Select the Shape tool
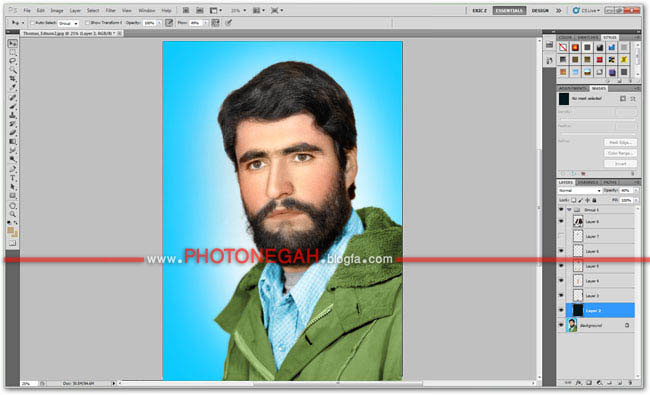650x395 pixels. pyautogui.click(x=13, y=196)
